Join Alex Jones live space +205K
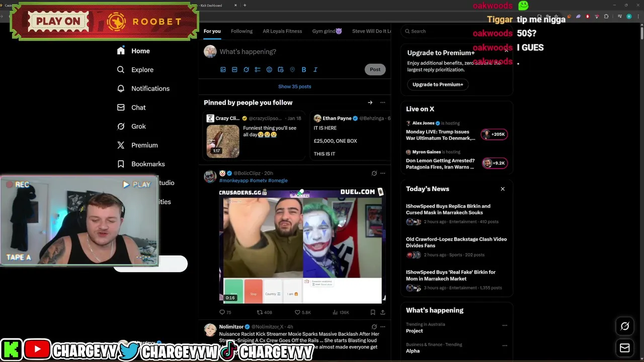Viewport: 644px width, 362px height. [494, 134]
